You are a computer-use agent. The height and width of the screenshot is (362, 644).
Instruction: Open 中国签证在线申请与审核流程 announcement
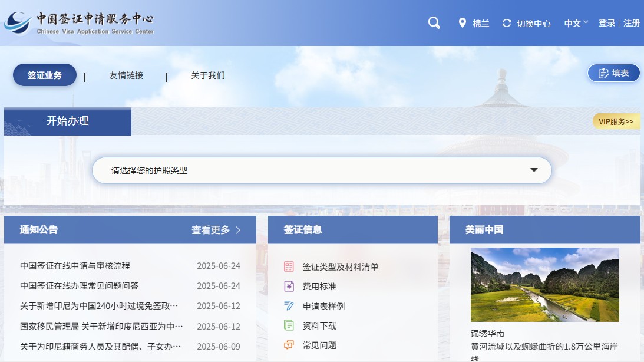click(75, 266)
